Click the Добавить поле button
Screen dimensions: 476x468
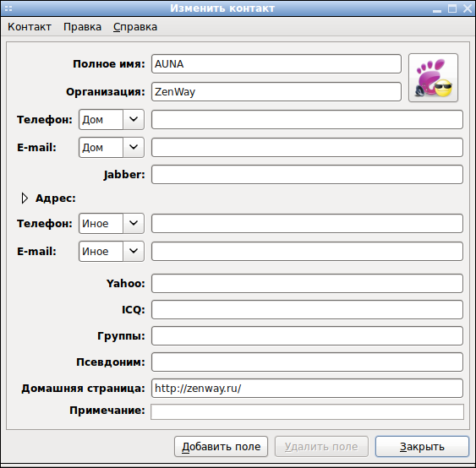(221, 447)
